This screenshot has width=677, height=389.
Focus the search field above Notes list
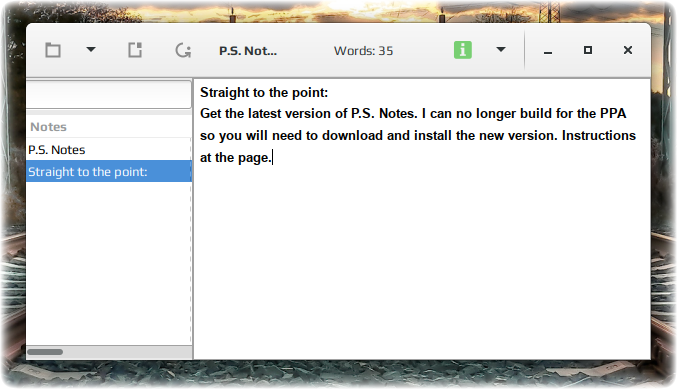point(109,94)
